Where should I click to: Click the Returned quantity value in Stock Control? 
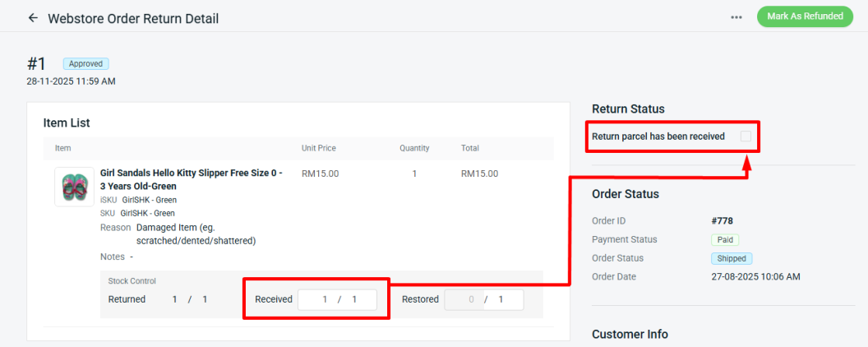189,299
